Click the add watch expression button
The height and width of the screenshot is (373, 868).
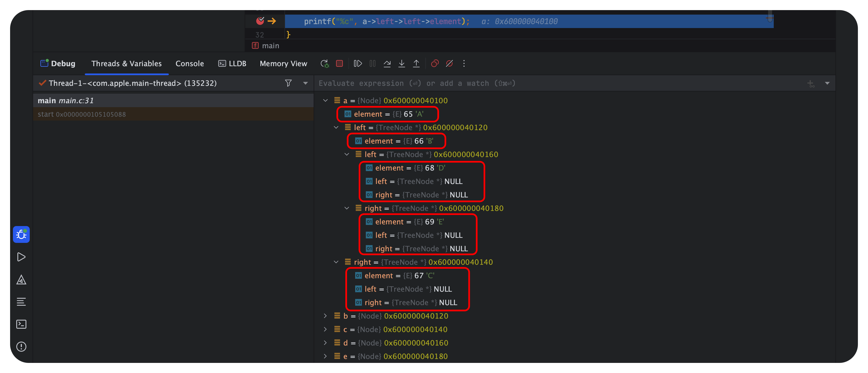[811, 84]
